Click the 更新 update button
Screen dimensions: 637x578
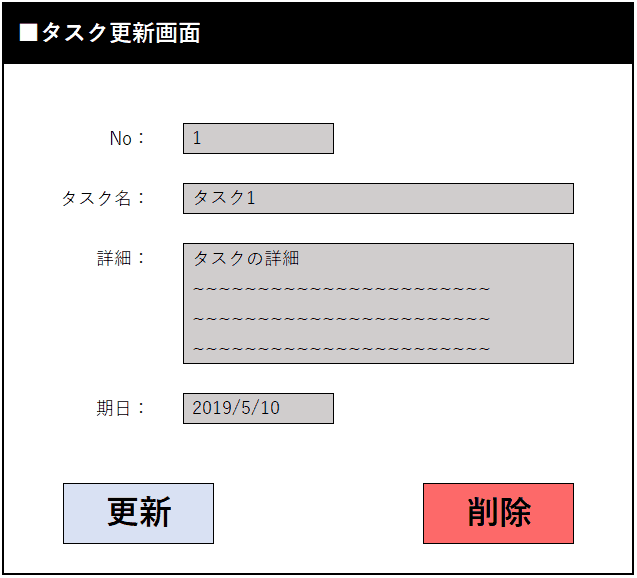click(x=138, y=513)
